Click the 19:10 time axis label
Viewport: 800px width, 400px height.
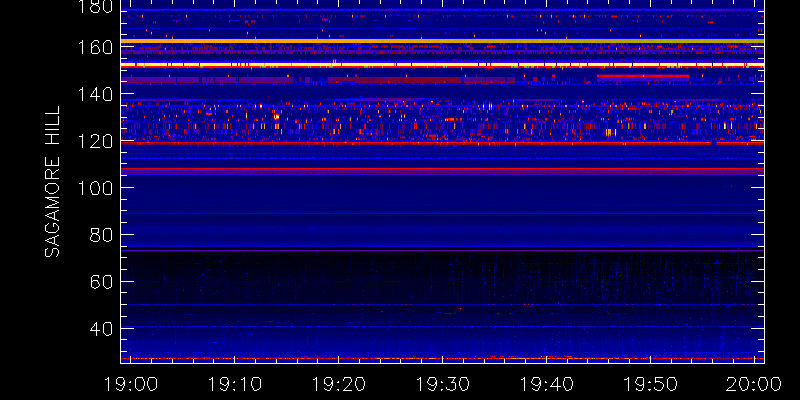234,384
